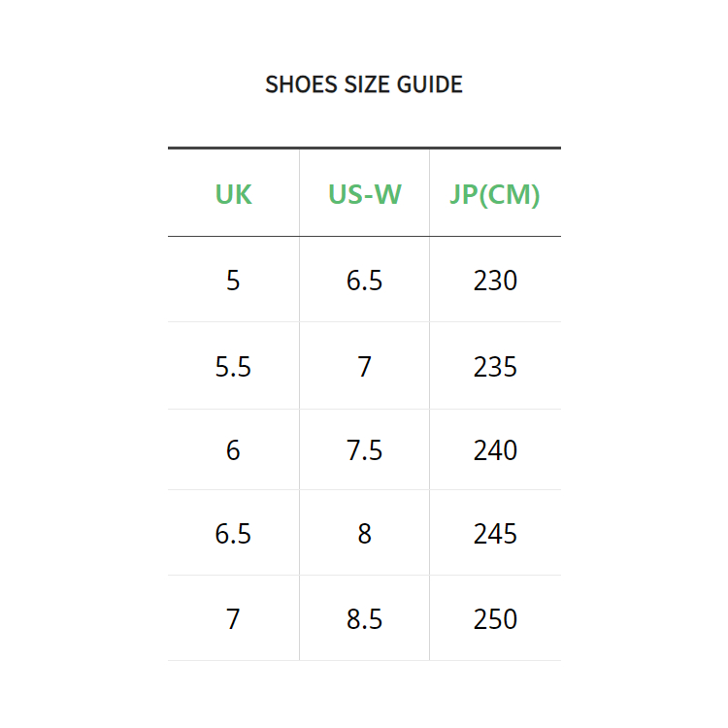The width and height of the screenshot is (728, 728).
Task: Select the UK 6.5 cell
Action: 233,534
